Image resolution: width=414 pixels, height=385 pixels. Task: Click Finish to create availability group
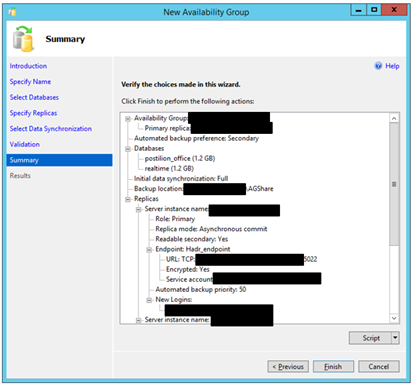333,367
